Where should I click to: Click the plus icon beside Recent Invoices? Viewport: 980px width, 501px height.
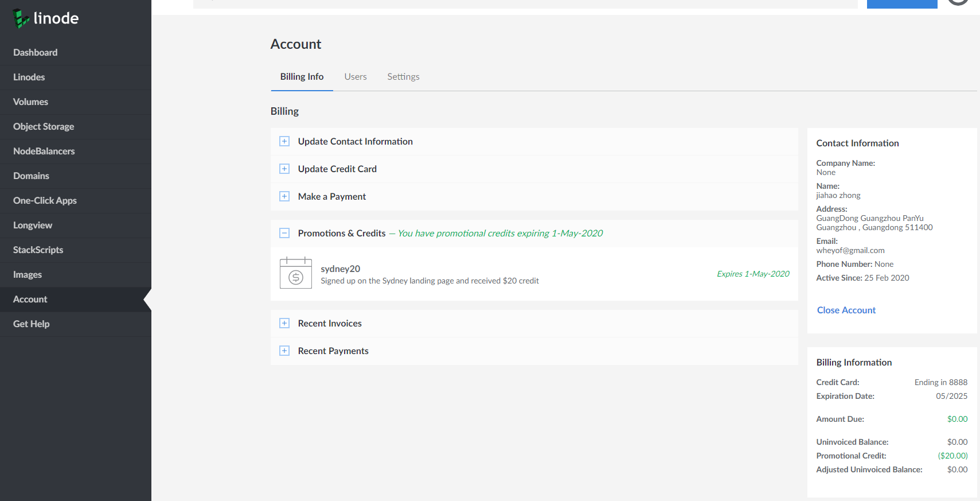click(284, 323)
